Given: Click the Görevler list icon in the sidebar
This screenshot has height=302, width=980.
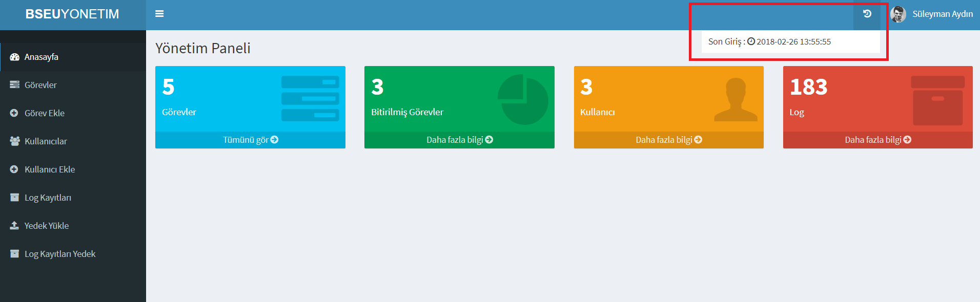Looking at the screenshot, I should (x=14, y=85).
